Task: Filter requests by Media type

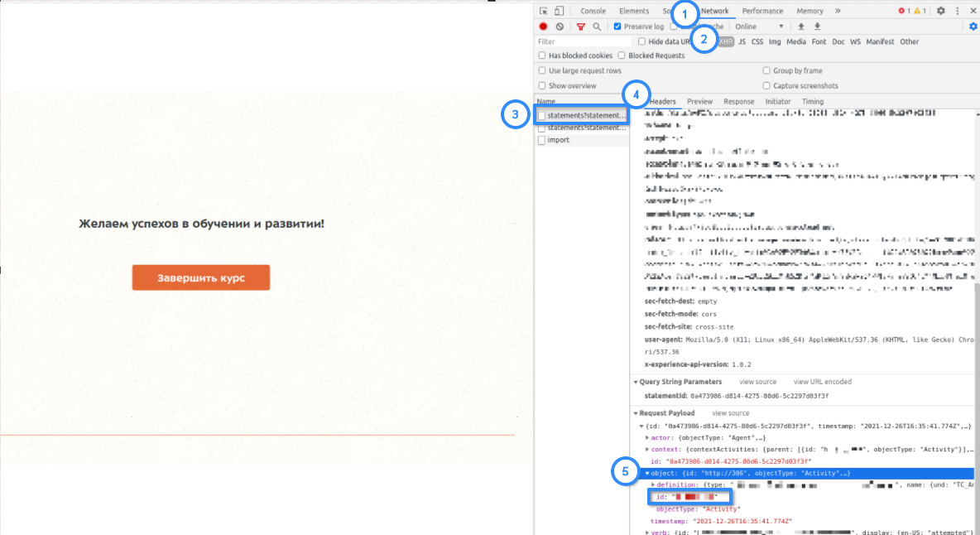Action: (795, 41)
